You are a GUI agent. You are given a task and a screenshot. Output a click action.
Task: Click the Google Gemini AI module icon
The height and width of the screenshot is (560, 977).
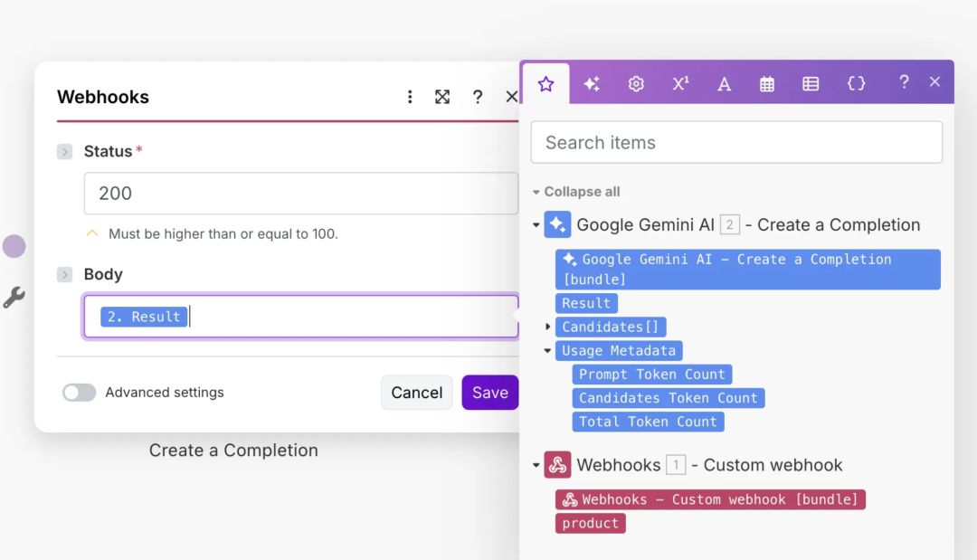tap(557, 225)
